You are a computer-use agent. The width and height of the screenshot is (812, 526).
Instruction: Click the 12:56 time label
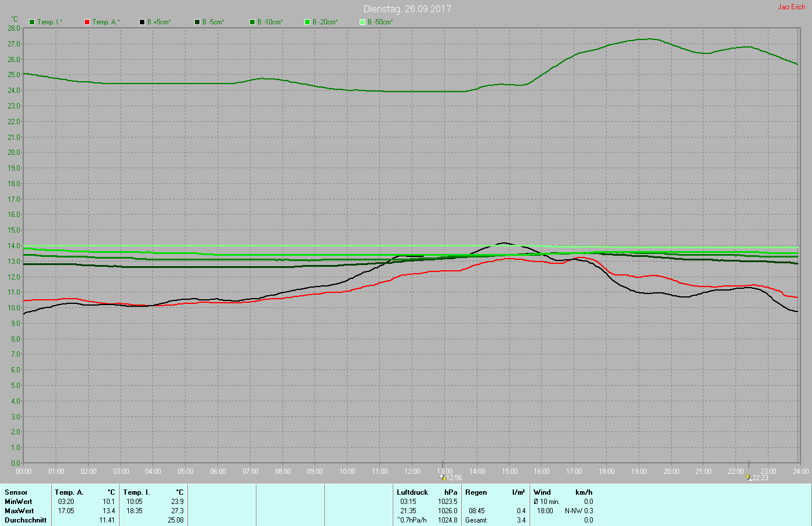click(x=454, y=478)
